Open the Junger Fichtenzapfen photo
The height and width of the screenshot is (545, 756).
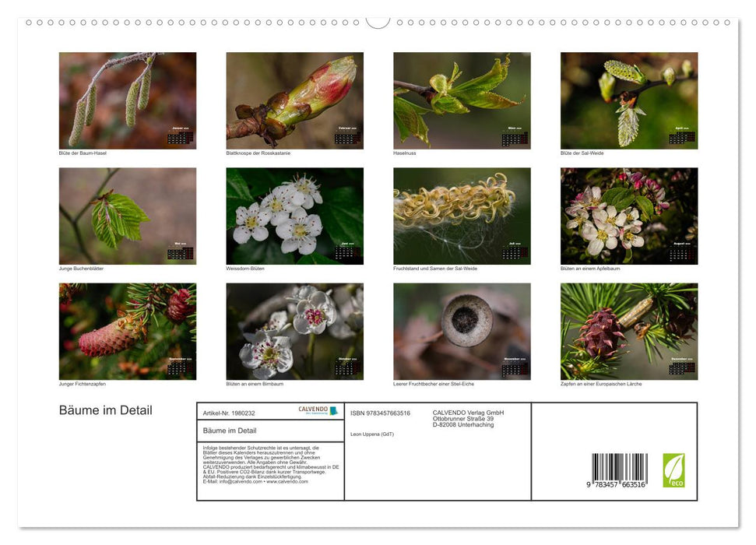[128, 331]
